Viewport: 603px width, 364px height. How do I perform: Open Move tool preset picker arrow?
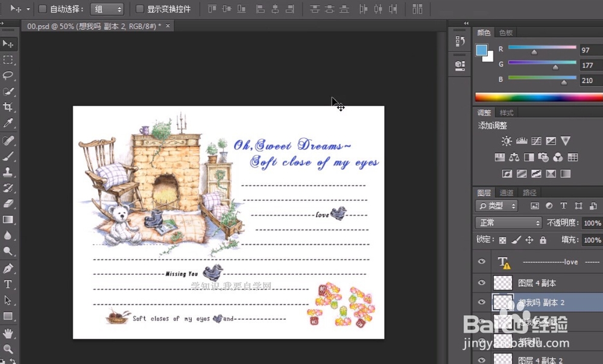tap(28, 9)
